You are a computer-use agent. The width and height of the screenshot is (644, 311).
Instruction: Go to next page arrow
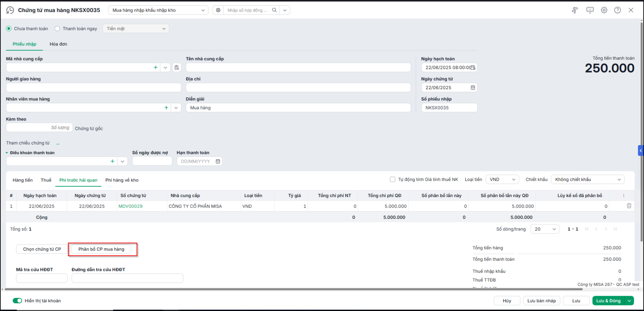tap(606, 229)
